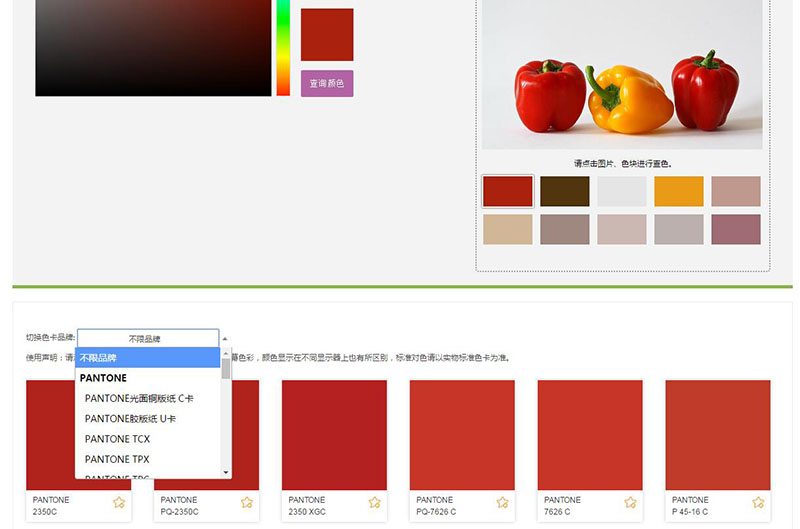Click favorite star on PANTONE 7626 C

tap(631, 502)
